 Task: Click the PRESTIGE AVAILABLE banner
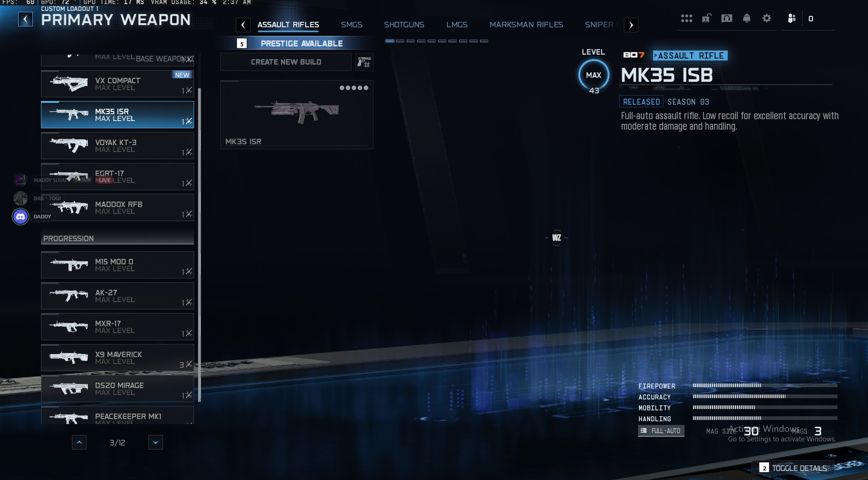301,44
